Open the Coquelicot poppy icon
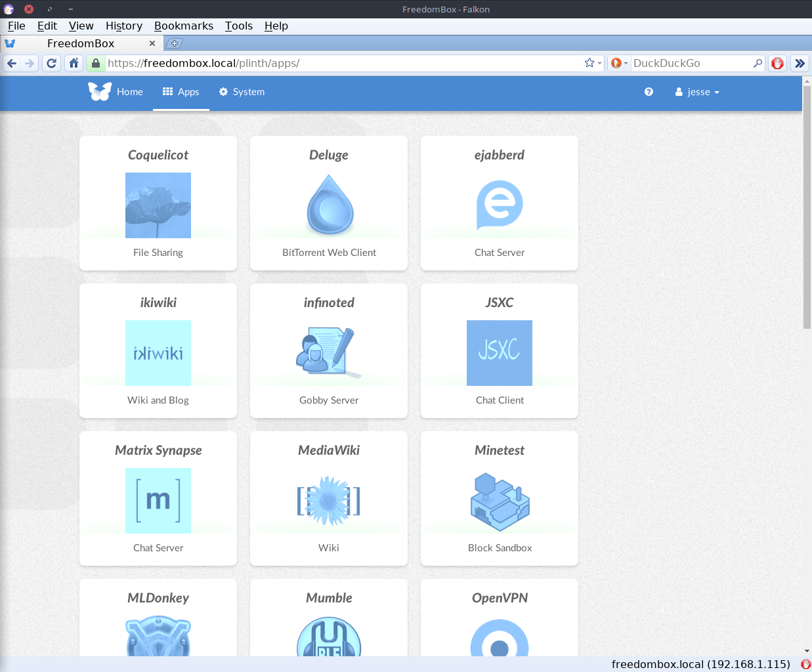Viewport: 812px width, 672px height. [158, 205]
